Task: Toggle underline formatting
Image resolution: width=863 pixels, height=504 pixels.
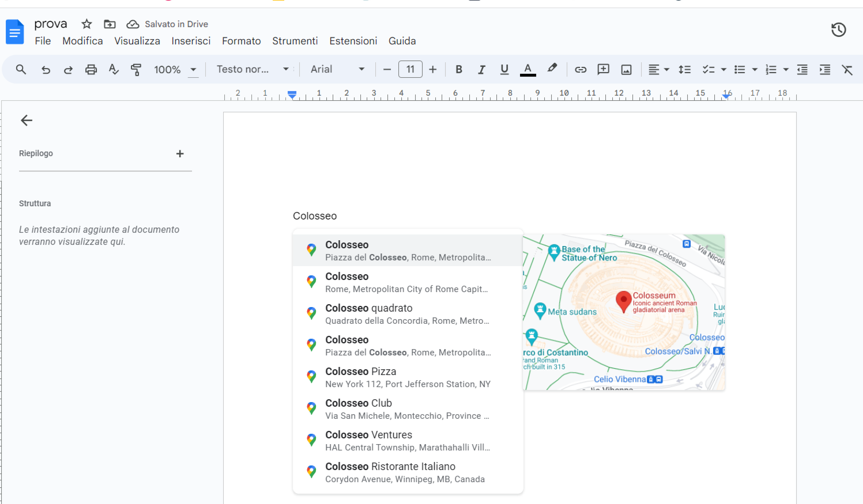Action: [504, 70]
